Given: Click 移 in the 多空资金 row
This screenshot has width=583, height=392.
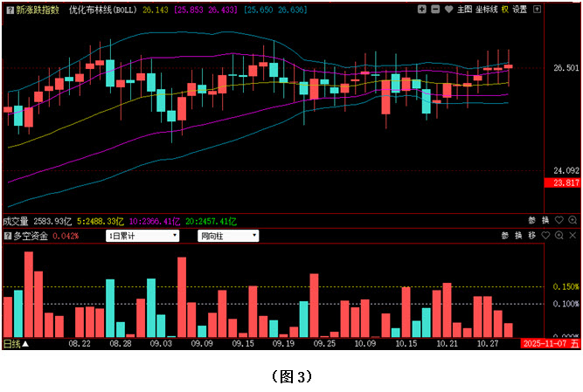Looking at the screenshot, I should pyautogui.click(x=531, y=236).
